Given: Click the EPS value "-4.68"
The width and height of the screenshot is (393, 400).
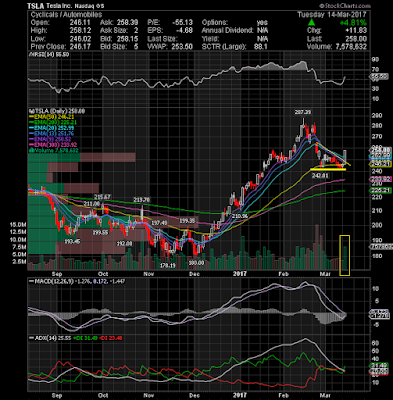Looking at the screenshot, I should tap(184, 31).
